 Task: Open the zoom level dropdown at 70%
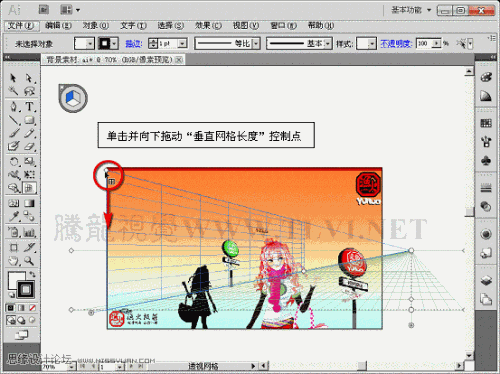pos(71,367)
